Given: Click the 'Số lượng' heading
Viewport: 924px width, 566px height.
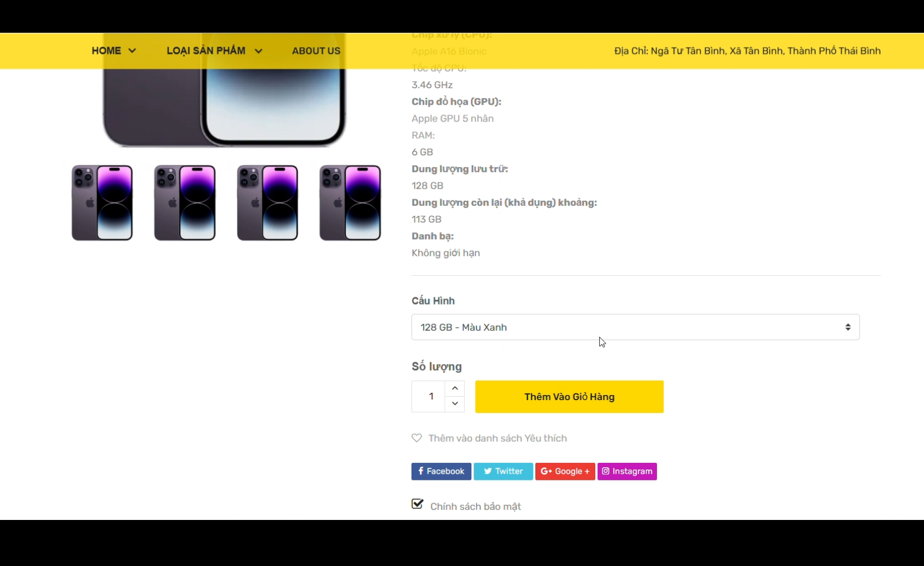Looking at the screenshot, I should (436, 367).
